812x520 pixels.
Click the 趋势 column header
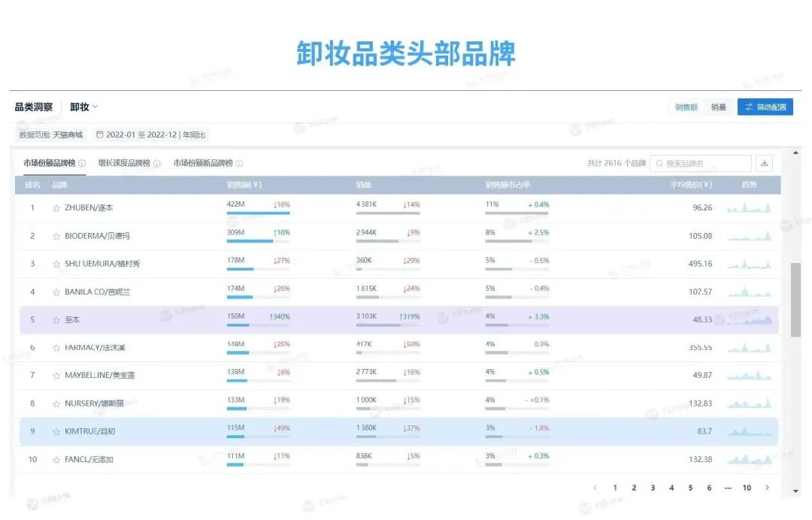[x=749, y=186]
